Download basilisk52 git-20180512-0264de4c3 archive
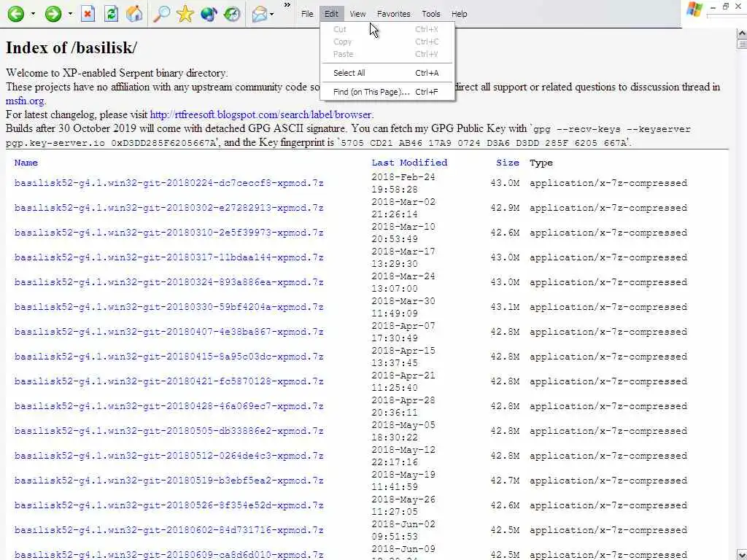Viewport: 747px width, 560px height. 169,455
